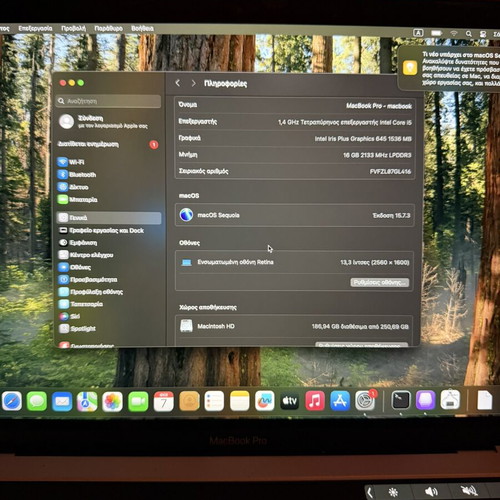Open the blank document icon in Dock
This screenshot has height=500, width=500.
pos(484,400)
